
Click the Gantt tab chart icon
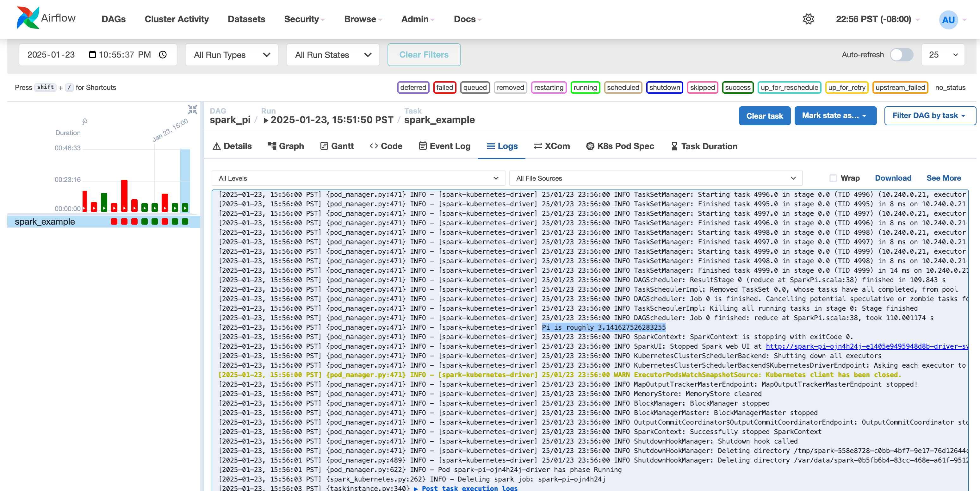coord(324,146)
